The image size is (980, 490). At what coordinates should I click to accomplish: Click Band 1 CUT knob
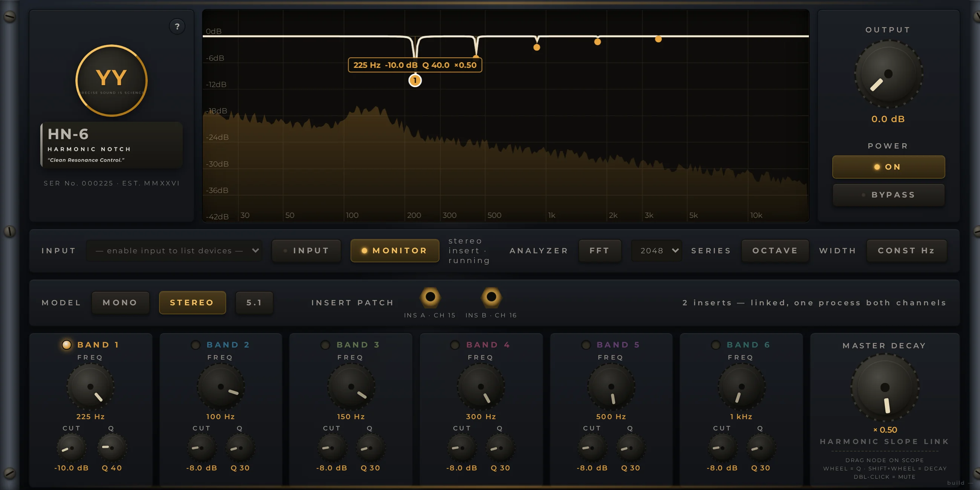72,448
